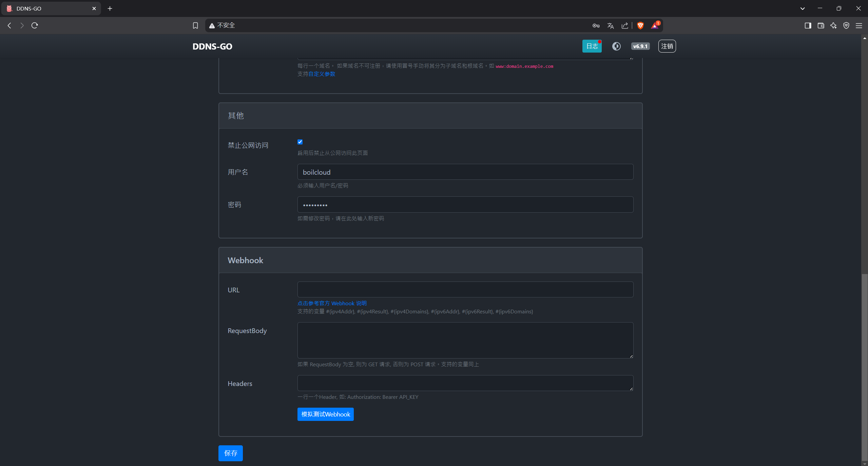This screenshot has height=466, width=868.
Task: Open the 自定义参数 link
Action: 322,74
